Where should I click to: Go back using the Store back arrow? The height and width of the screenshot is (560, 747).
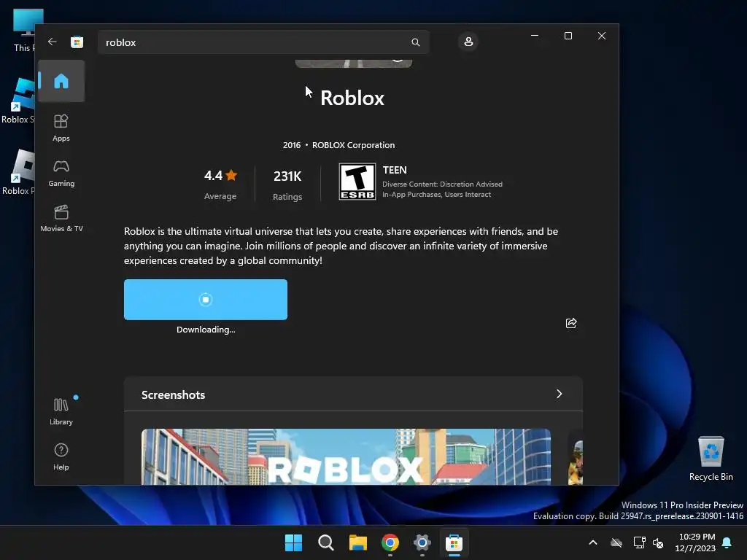[x=53, y=42]
